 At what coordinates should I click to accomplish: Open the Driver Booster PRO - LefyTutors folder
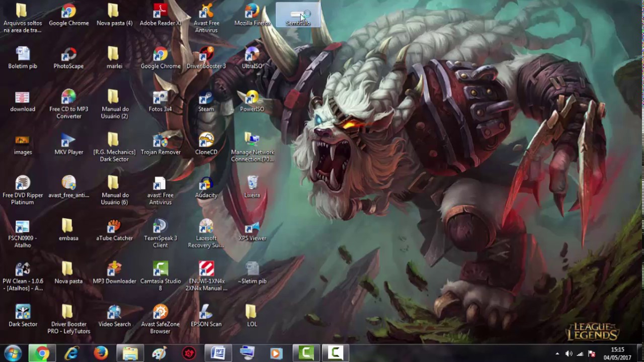tap(68, 319)
